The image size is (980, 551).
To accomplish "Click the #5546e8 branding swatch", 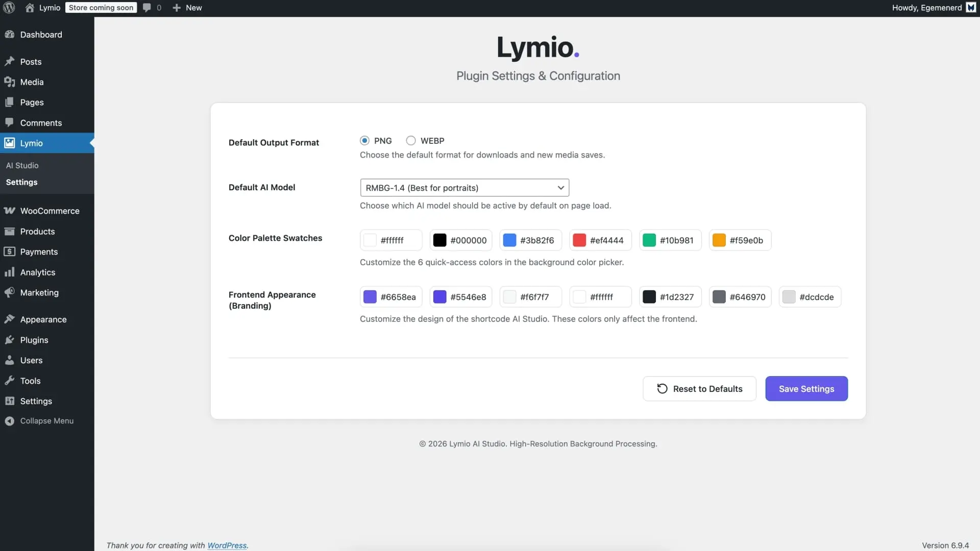I will click(x=439, y=297).
